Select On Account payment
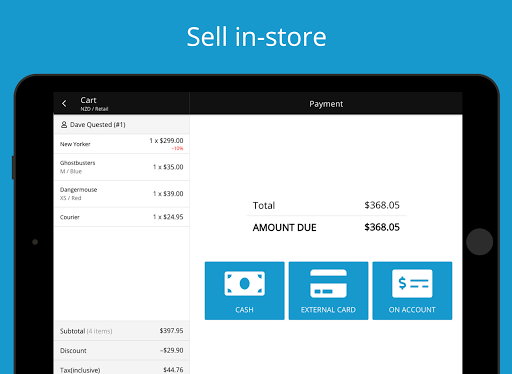 (x=412, y=291)
